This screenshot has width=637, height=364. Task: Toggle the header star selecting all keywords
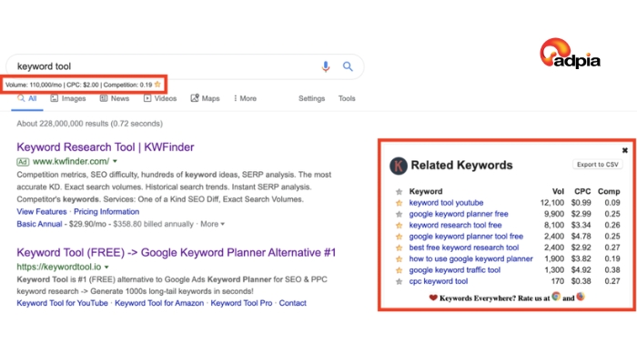399,191
